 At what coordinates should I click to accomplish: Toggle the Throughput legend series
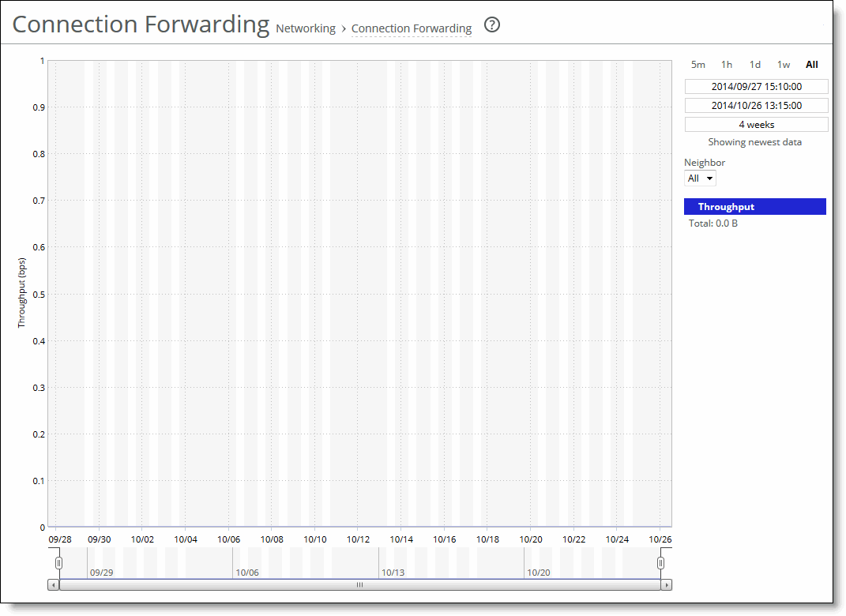[x=754, y=207]
